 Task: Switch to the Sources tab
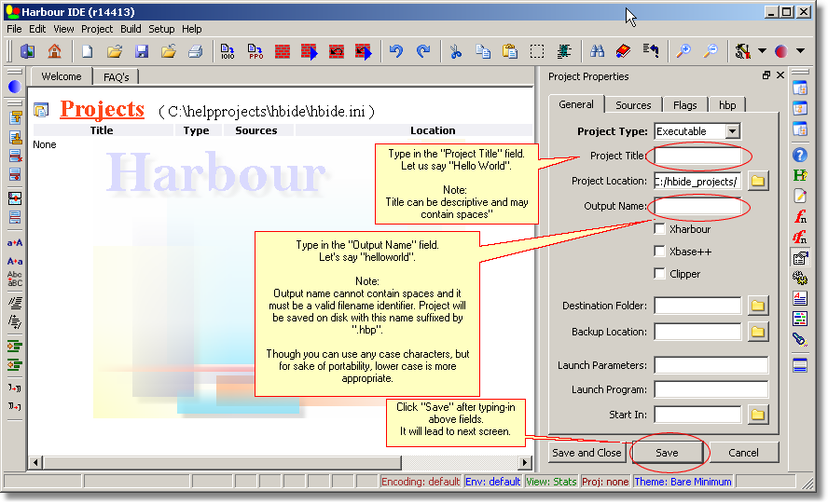pos(633,105)
